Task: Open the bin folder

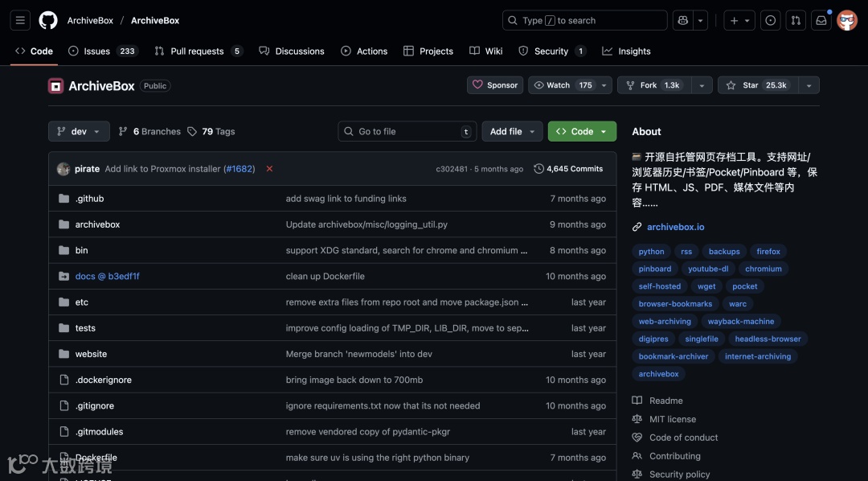Action: [x=81, y=250]
